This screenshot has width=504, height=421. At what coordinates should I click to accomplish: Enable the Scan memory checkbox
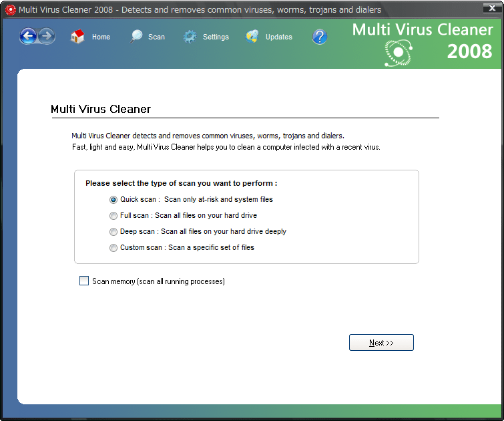tap(84, 281)
